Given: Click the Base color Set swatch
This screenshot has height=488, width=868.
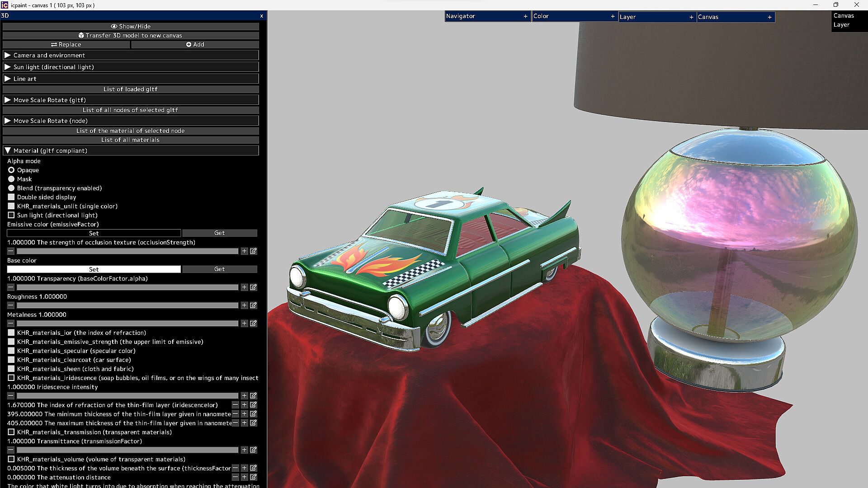Looking at the screenshot, I should click(x=94, y=269).
